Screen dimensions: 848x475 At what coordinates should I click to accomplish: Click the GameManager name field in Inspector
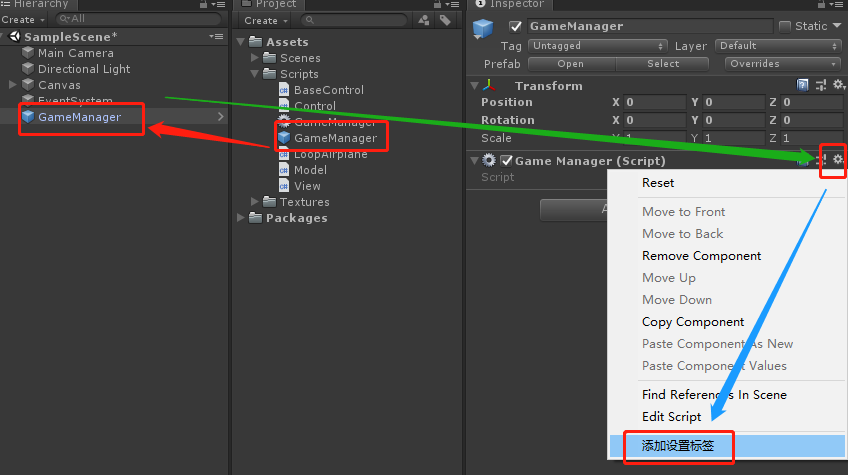650,26
